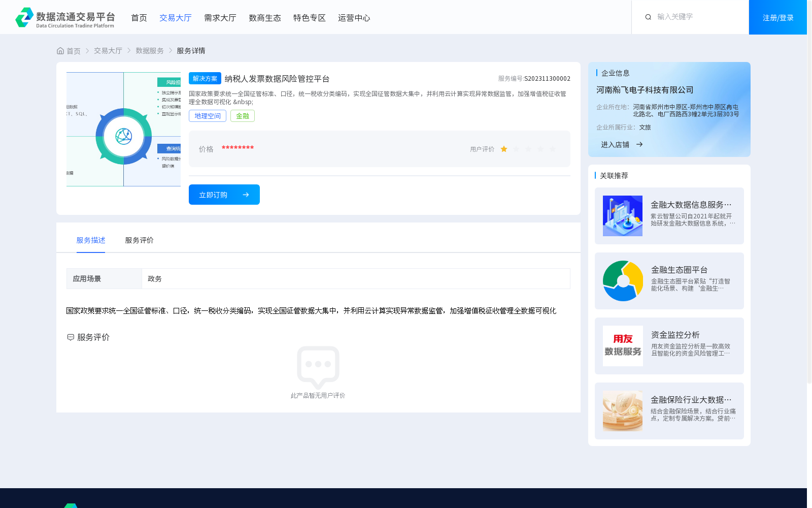Click the comment icon beside 服务评价 heading
This screenshot has height=508, width=812.
pos(71,337)
